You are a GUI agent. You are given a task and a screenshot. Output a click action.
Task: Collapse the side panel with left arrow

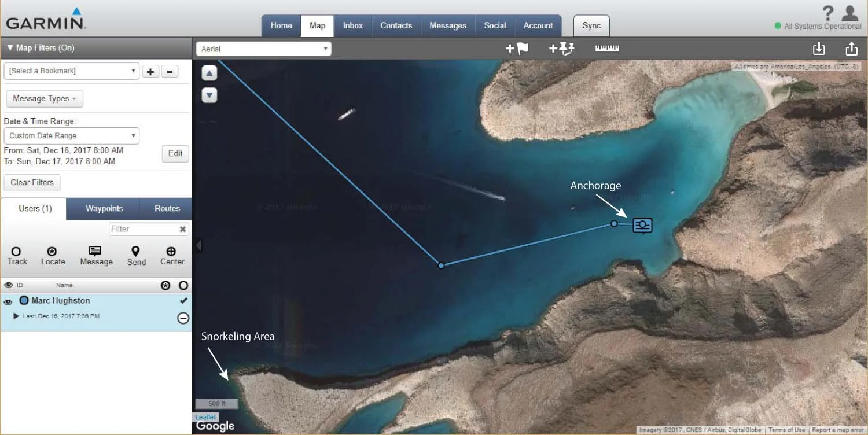tap(198, 245)
